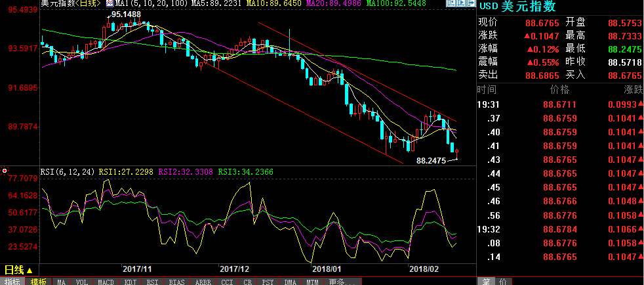Select the MACD indicator tab
Image resolution: width=644 pixels, height=285 pixels.
tap(106, 282)
